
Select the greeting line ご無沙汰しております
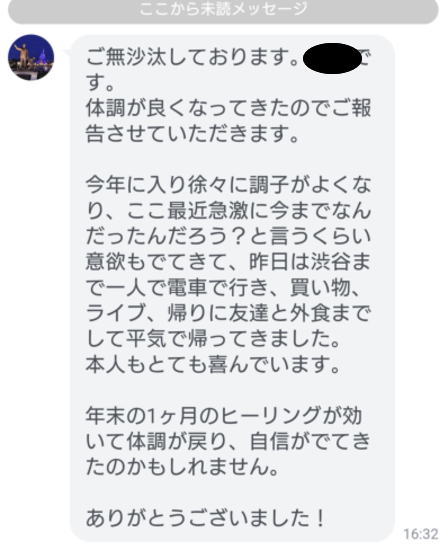tap(192, 57)
